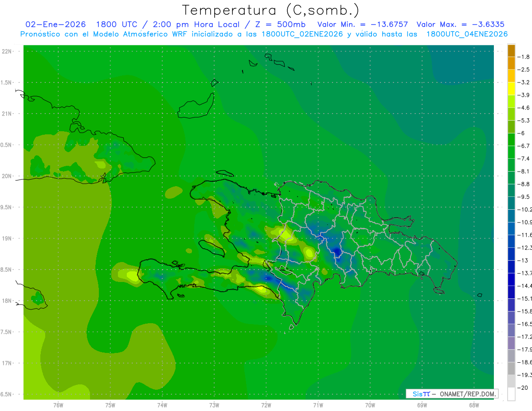Screen dimensions: 532x411
Task: Click "1800UTC_02ENE2026" initialization time text
Action: (302, 34)
